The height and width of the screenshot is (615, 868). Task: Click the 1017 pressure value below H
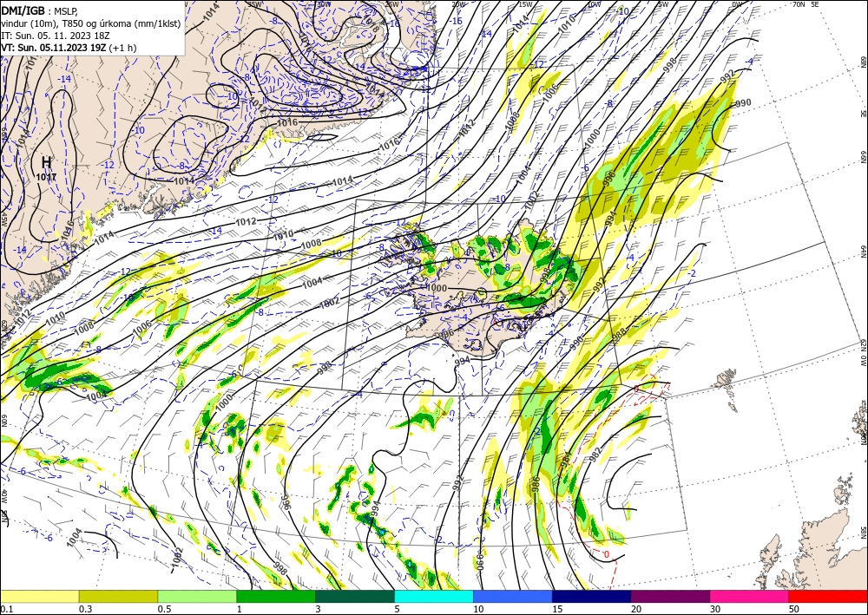[47, 177]
